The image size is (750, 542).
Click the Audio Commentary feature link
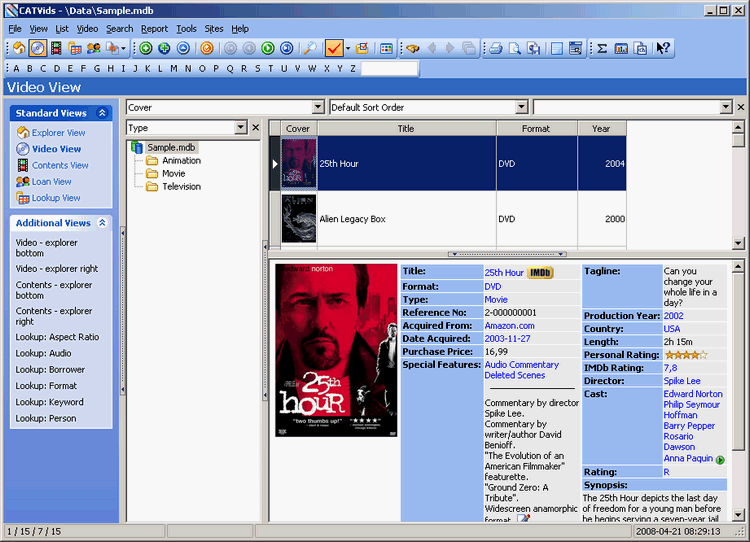(x=521, y=365)
